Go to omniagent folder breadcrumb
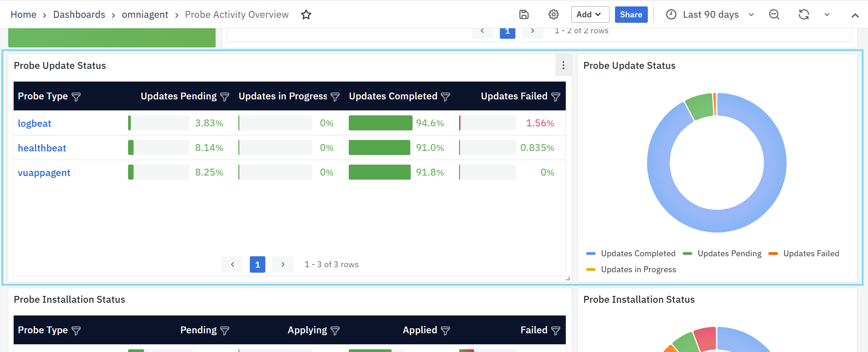Screen dimensions: 868x352 click(145, 15)
